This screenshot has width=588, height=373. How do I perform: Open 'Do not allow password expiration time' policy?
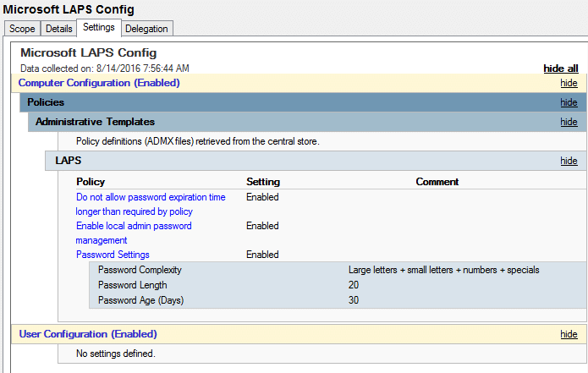pos(151,197)
